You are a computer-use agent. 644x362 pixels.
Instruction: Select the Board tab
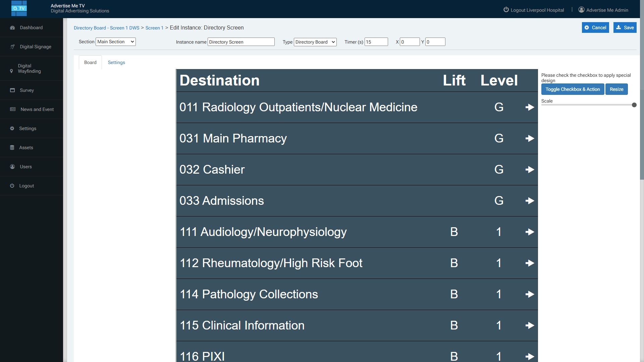pos(90,62)
